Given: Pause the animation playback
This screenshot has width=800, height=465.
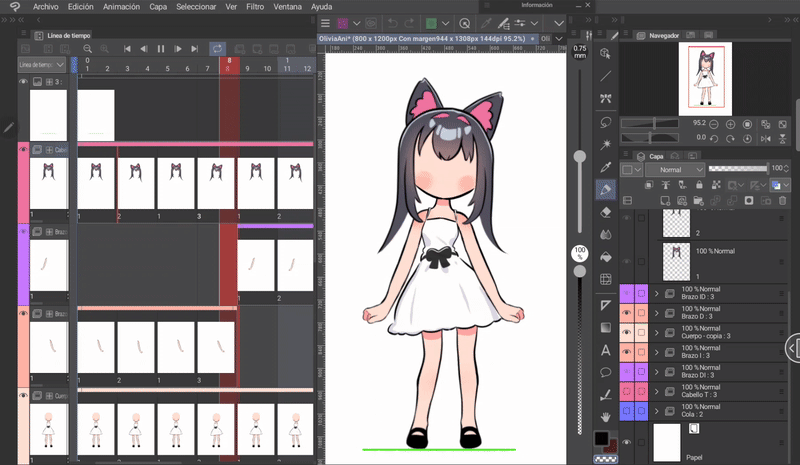Looking at the screenshot, I should [161, 48].
